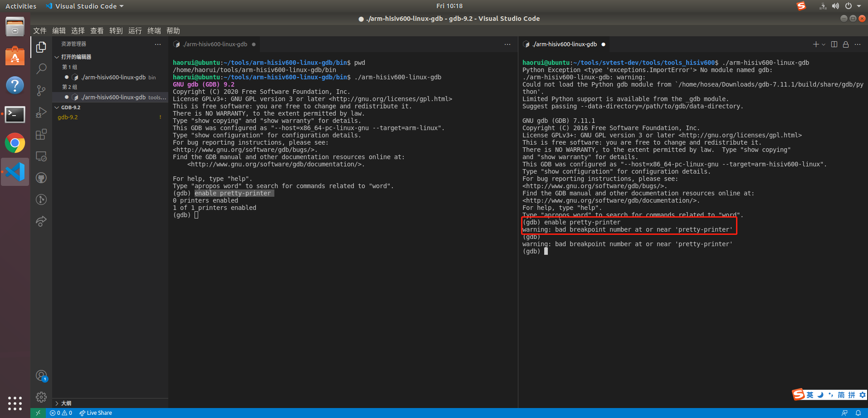Viewport: 868px width, 418px height.
Task: Toggle the Sogou toolbar moon (half-width) icon
Action: [x=820, y=395]
